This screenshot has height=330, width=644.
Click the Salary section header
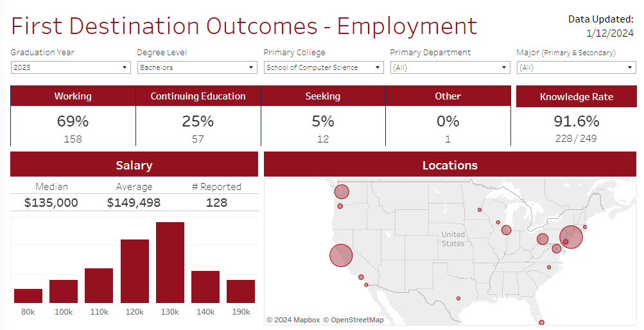pyautogui.click(x=134, y=165)
